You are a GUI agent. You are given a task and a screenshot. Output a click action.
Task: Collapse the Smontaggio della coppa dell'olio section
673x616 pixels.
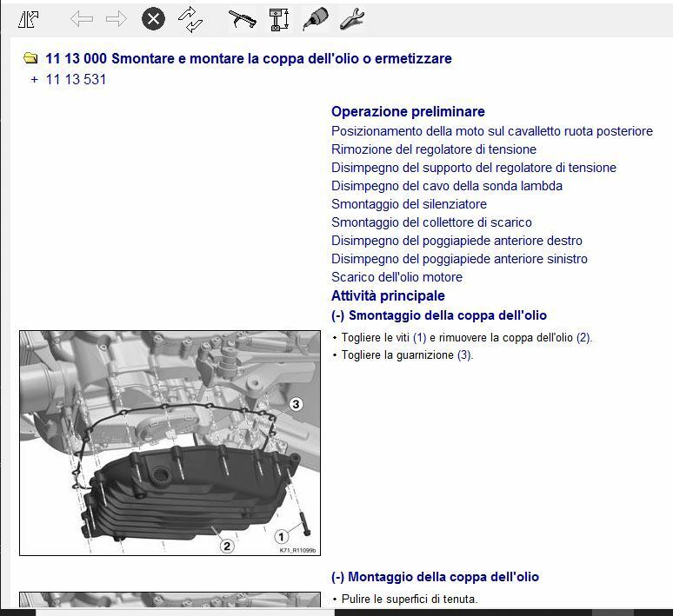pyautogui.click(x=337, y=315)
